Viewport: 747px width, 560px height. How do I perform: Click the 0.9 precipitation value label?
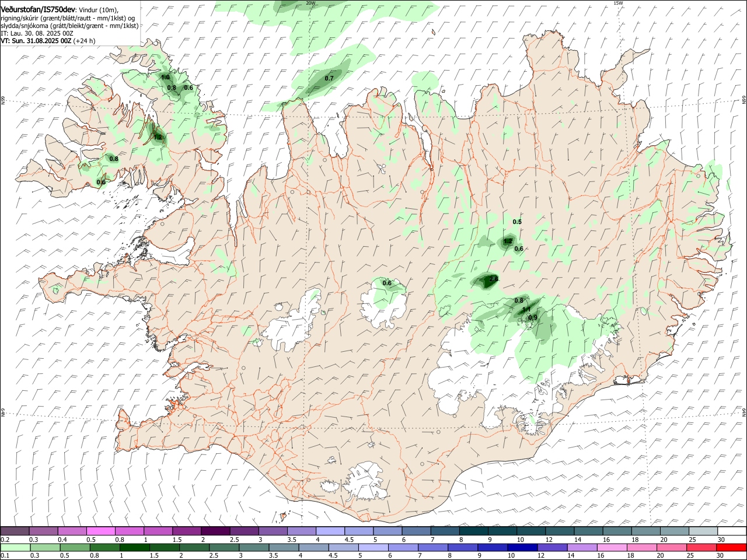click(x=533, y=317)
